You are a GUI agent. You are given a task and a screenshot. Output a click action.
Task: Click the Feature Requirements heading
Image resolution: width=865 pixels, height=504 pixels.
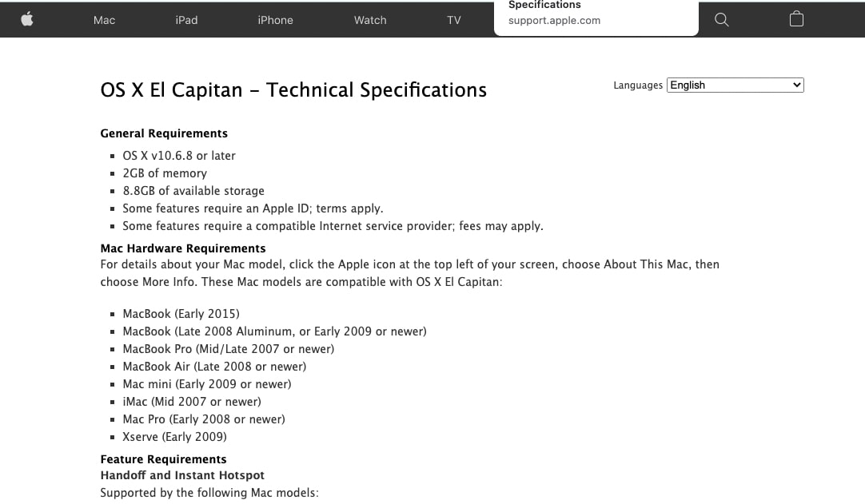(163, 459)
